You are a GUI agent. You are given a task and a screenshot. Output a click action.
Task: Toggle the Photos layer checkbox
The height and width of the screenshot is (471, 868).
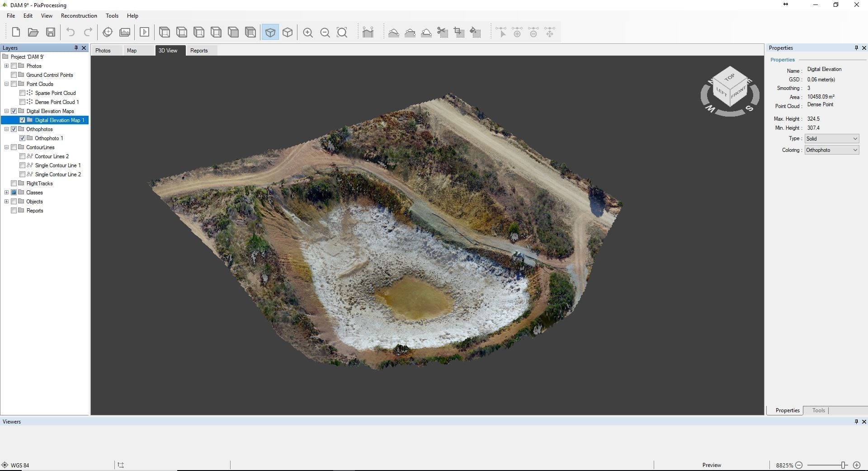14,66
